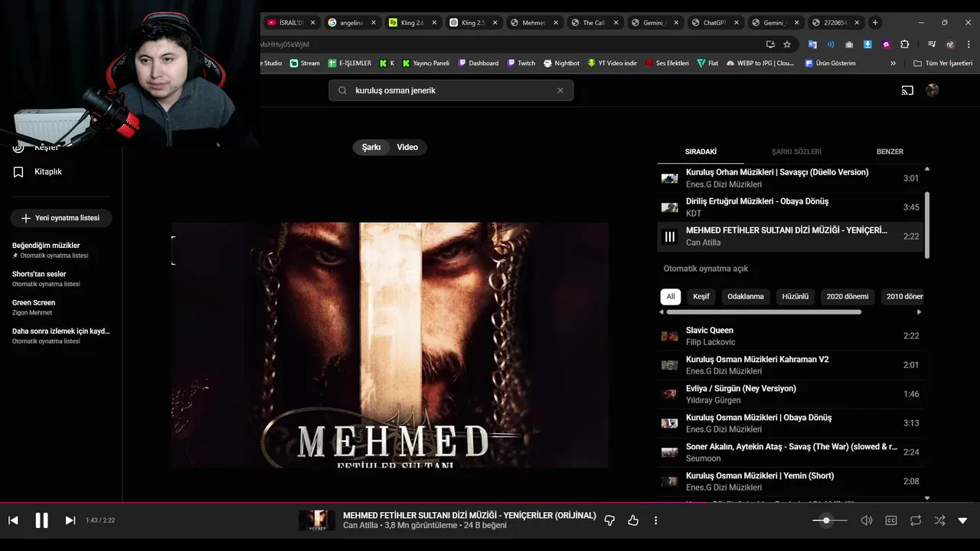The image size is (980, 551).
Task: Open Shorts'tan sesler playlist
Action: point(61,279)
